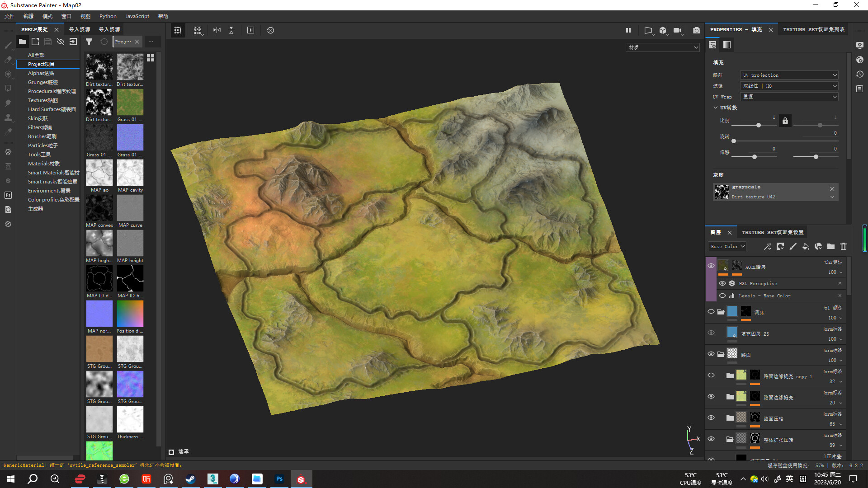Open the Python menu
Viewport: 868px width, 488px height.
(108, 16)
